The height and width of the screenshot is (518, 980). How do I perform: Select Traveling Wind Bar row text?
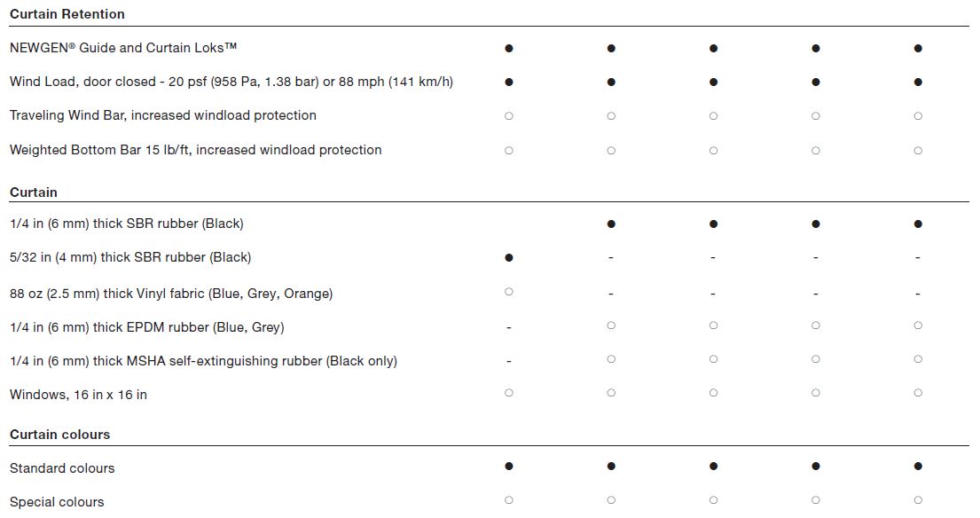coord(163,115)
